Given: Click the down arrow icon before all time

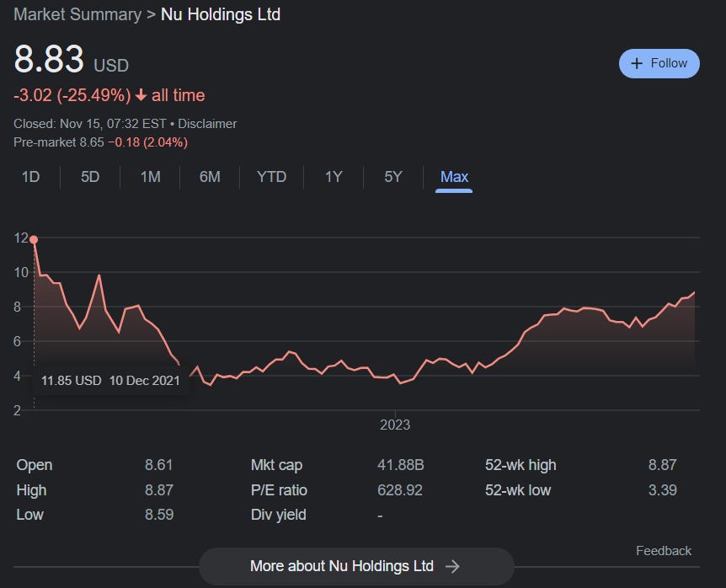Looking at the screenshot, I should (141, 95).
